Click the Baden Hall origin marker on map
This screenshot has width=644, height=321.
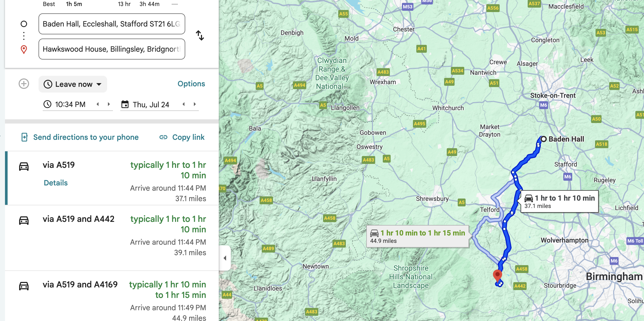pyautogui.click(x=544, y=139)
